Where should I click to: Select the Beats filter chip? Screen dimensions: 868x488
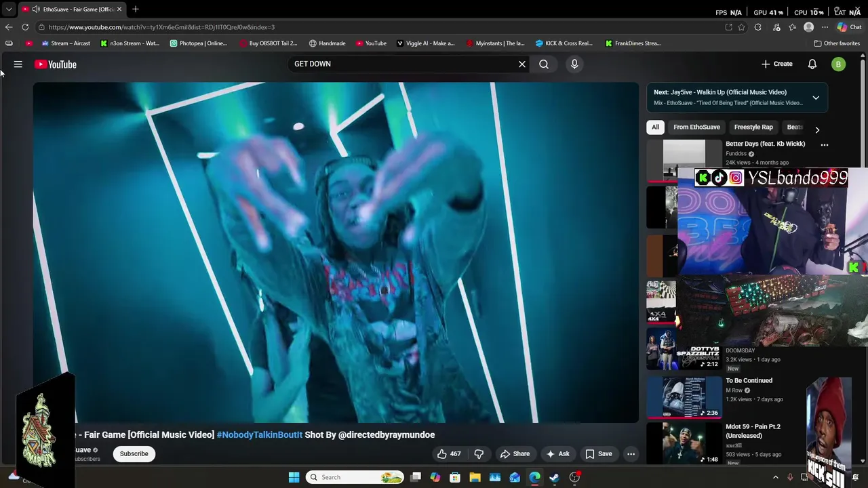(x=794, y=127)
